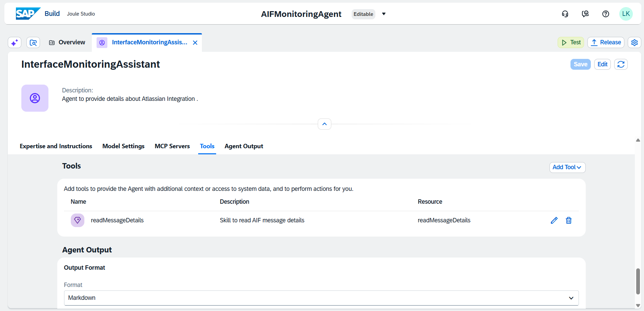The width and height of the screenshot is (644, 311).
Task: Click the Test button
Action: (571, 42)
